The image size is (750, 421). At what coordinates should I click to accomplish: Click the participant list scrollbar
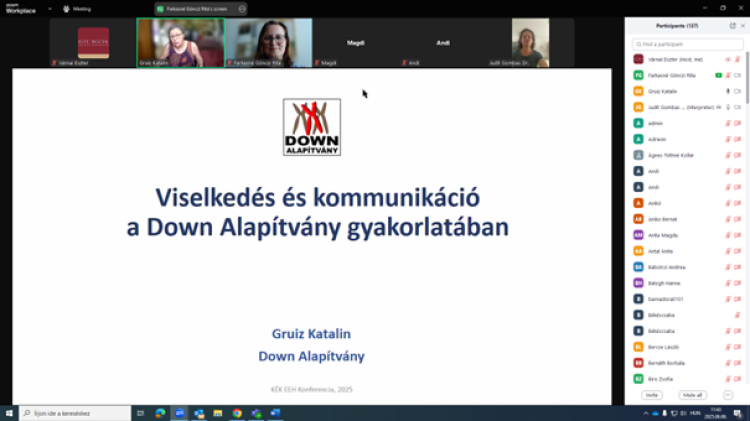747,77
